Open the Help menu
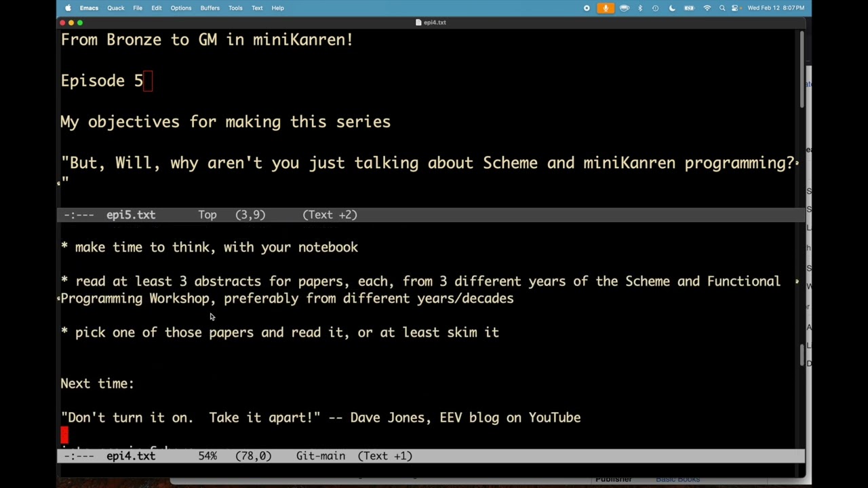 tap(278, 8)
